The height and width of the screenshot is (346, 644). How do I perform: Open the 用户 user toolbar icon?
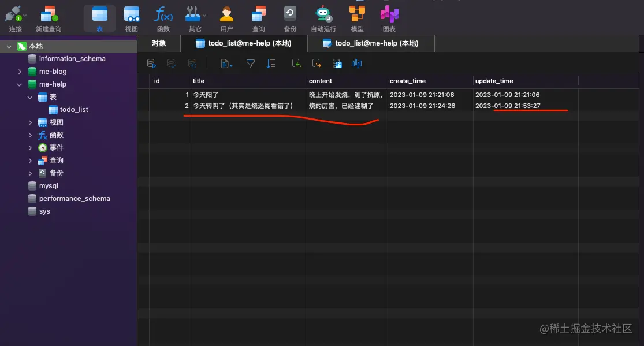[226, 18]
